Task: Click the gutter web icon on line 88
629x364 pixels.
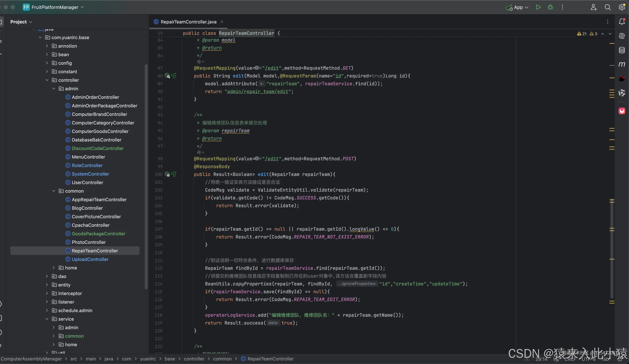Action: tap(168, 76)
